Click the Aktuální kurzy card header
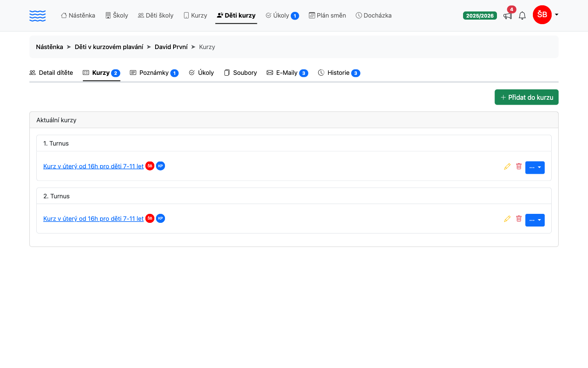The width and height of the screenshot is (588, 368). tap(294, 120)
